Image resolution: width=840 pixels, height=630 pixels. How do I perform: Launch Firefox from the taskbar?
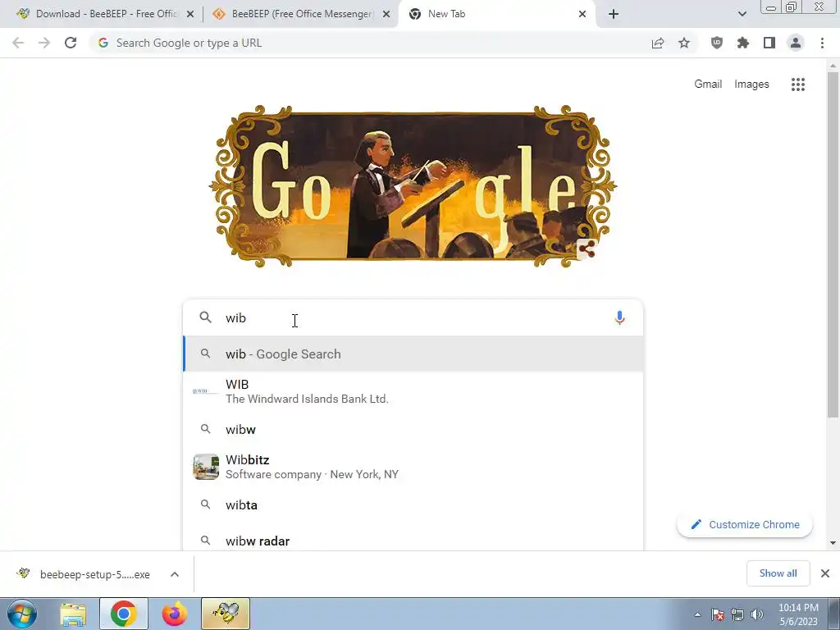click(175, 614)
